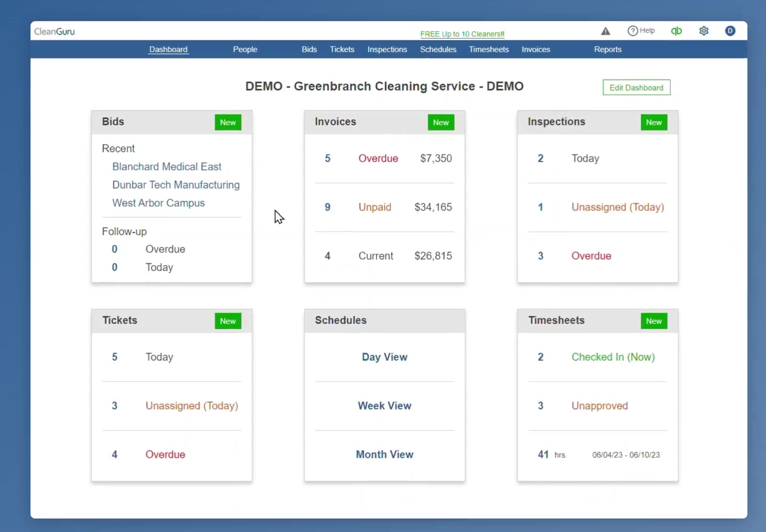This screenshot has width=766, height=532.
Task: Create a new bid with New button
Action: click(228, 122)
